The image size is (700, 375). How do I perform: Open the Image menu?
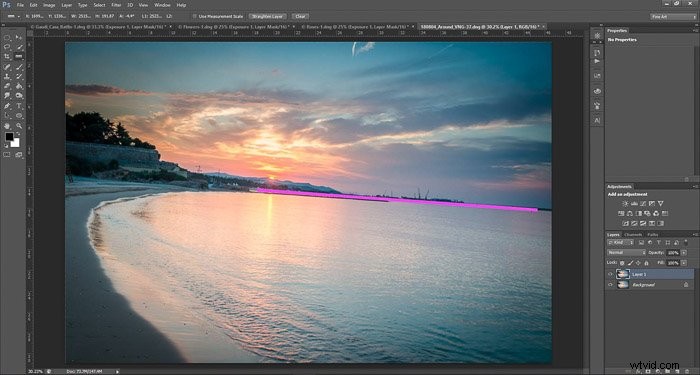click(x=49, y=5)
